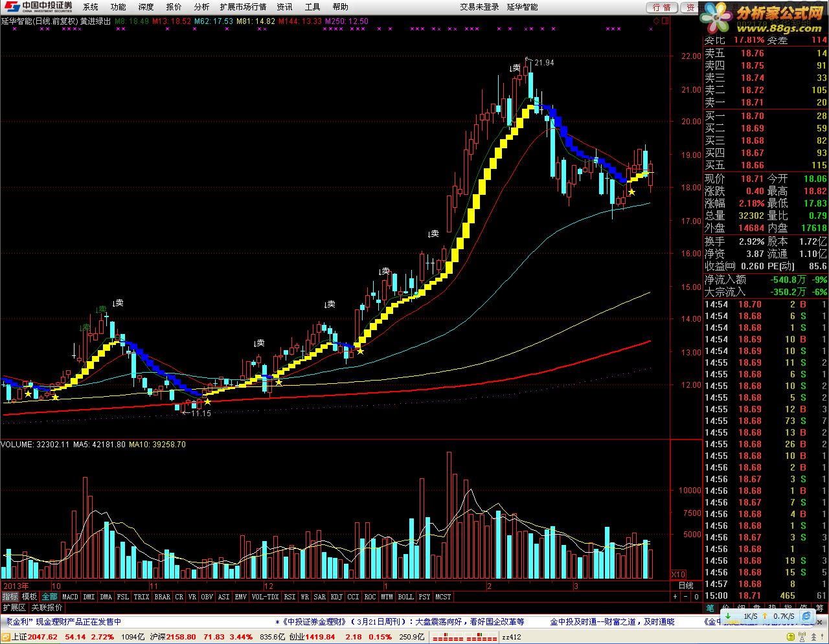Click the red connection signal bars in the status bar
Viewport: 829px width, 644px height.
(464, 637)
